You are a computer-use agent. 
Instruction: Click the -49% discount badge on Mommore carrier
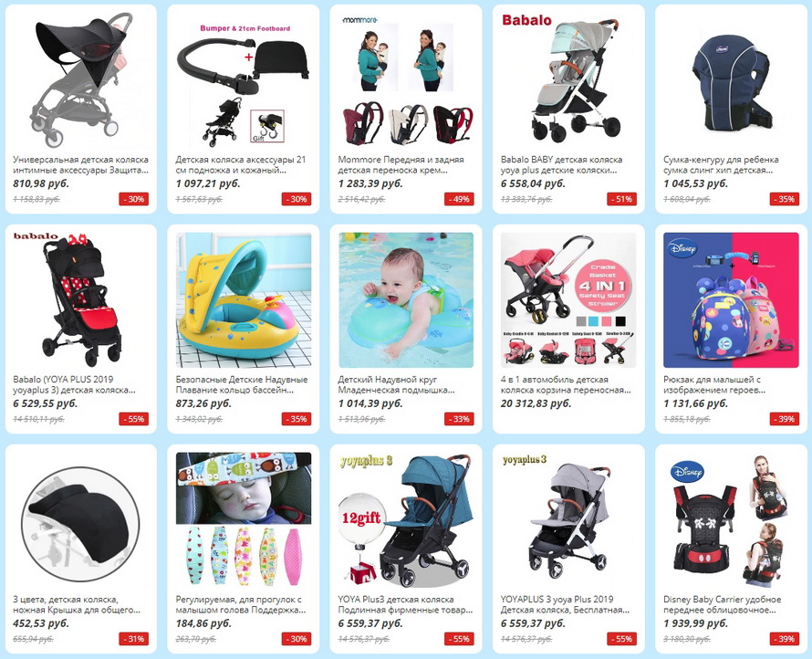coord(459,200)
